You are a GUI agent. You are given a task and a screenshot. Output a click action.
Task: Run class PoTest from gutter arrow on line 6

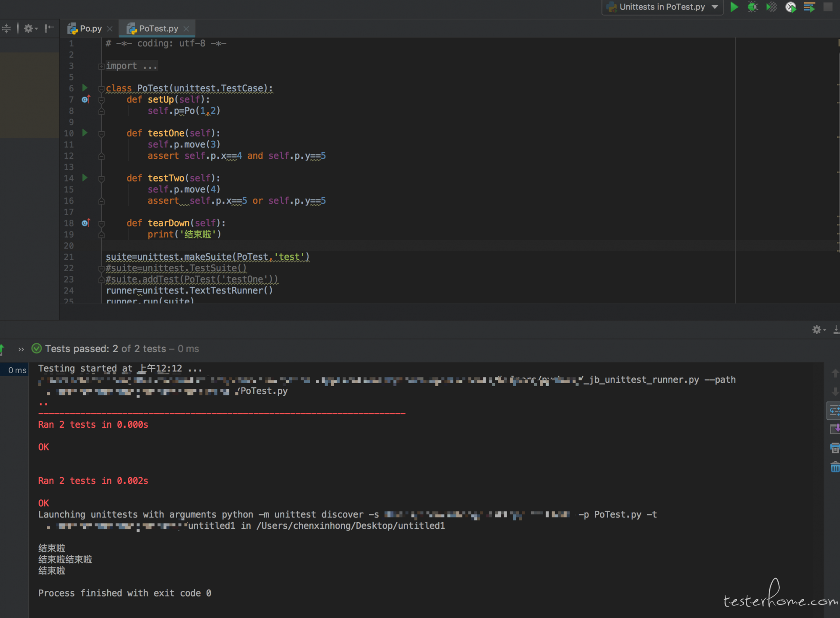85,88
